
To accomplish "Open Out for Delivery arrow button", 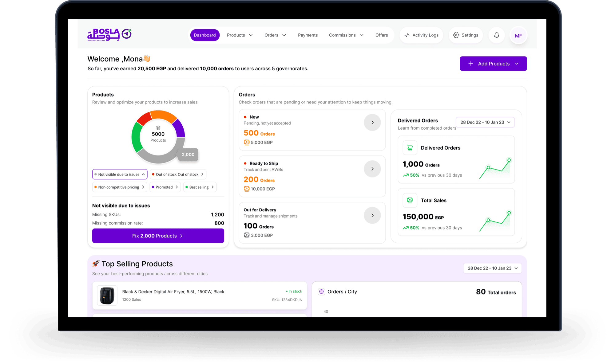I will [x=372, y=215].
